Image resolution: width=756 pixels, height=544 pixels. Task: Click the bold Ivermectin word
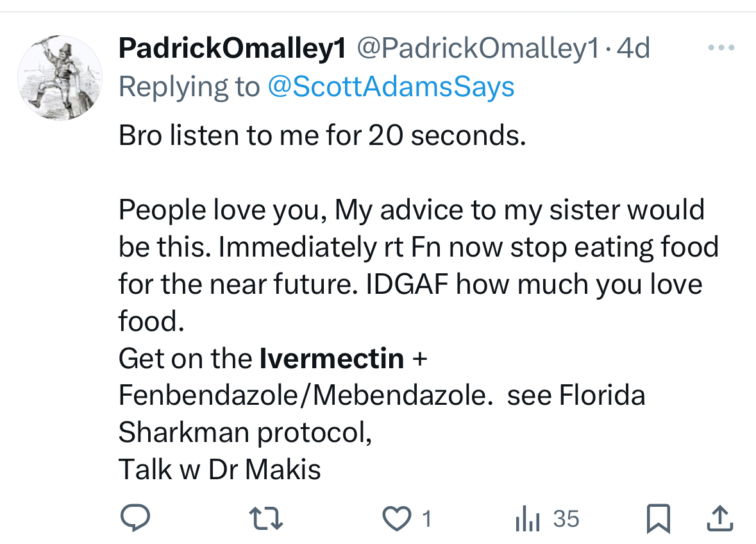tap(332, 359)
